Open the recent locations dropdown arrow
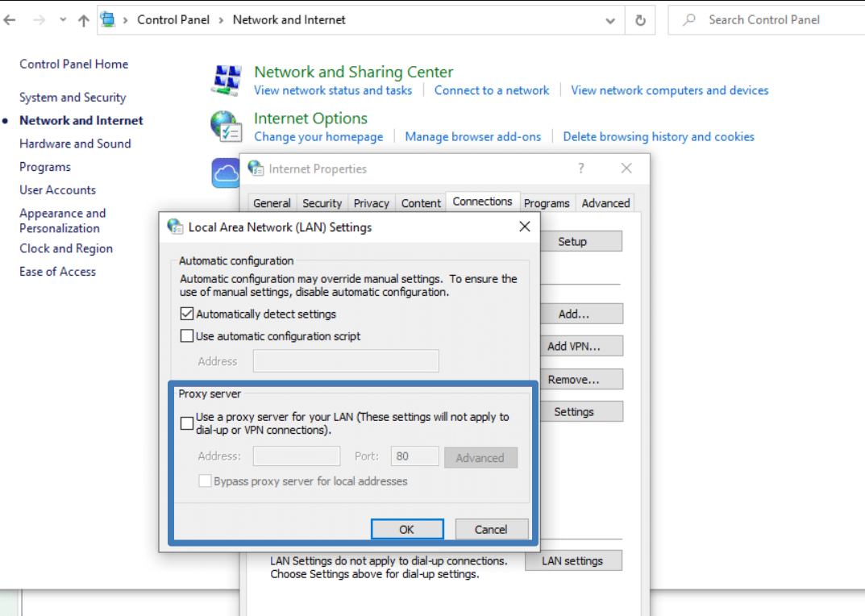The image size is (865, 616). (63, 21)
